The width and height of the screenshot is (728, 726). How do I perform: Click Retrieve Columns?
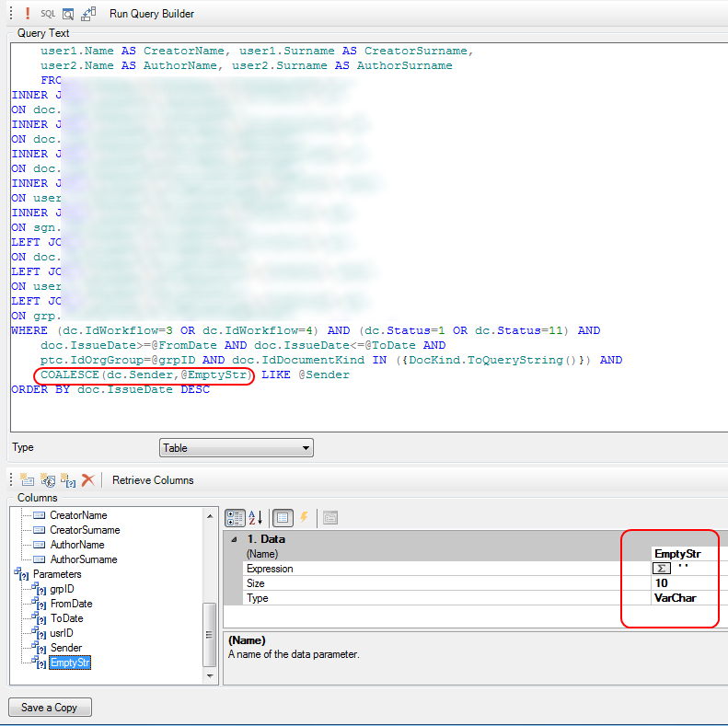pos(153,480)
